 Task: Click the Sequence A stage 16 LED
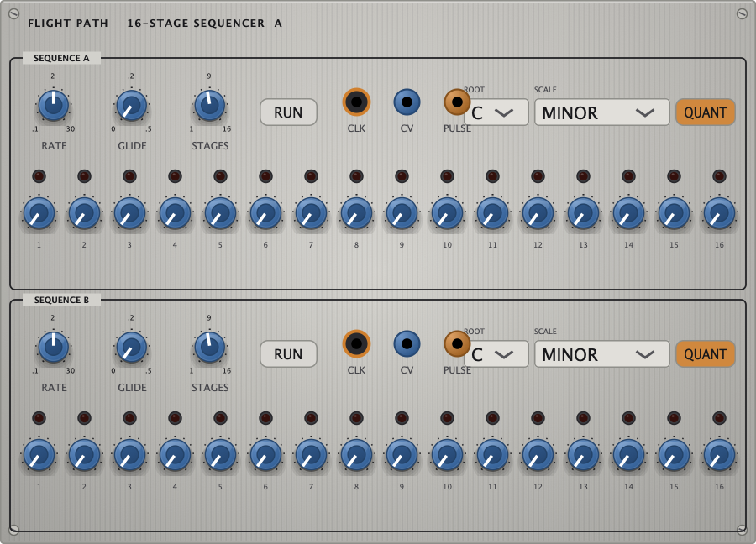[x=719, y=176]
